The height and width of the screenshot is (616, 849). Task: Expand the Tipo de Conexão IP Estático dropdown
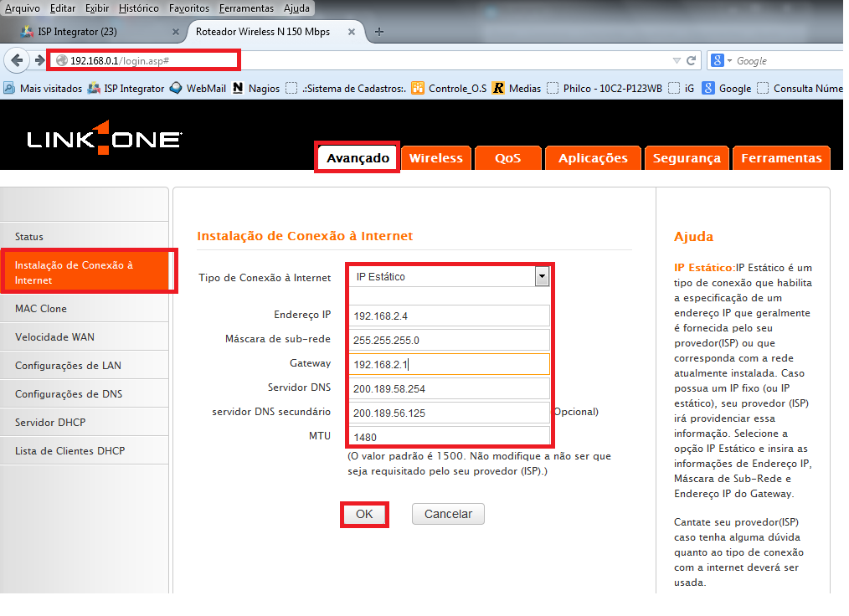pos(449,276)
